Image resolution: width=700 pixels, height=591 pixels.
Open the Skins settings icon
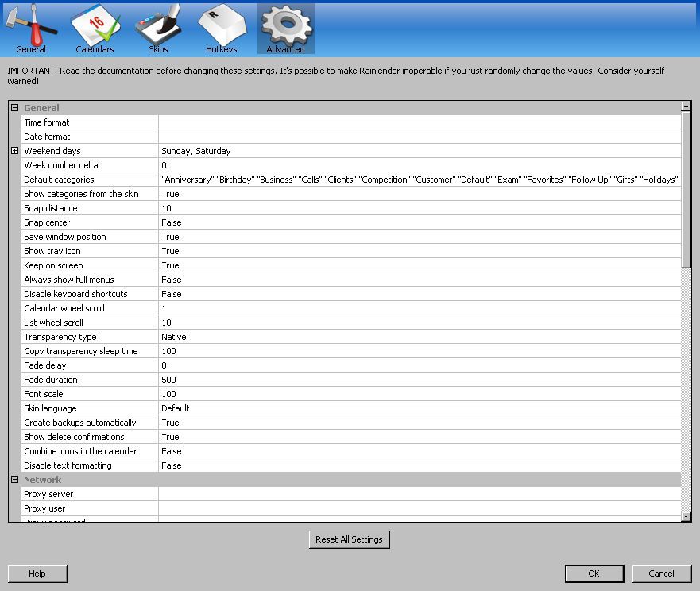[x=158, y=28]
